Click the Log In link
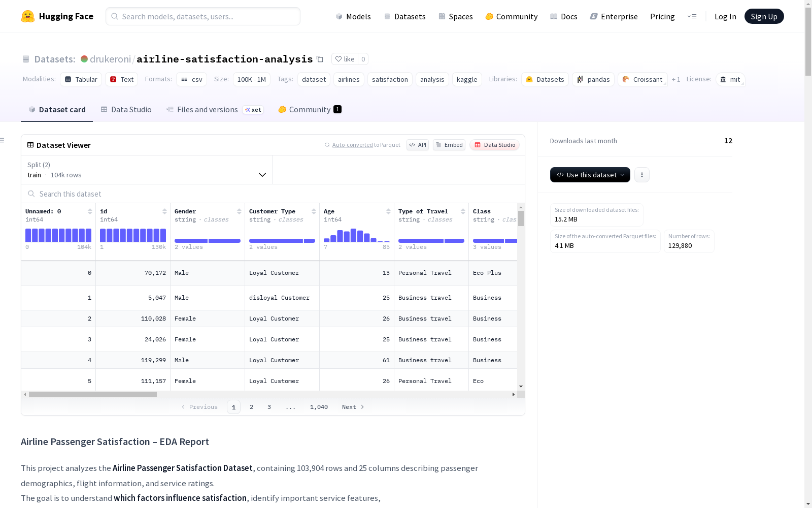 coord(725,16)
